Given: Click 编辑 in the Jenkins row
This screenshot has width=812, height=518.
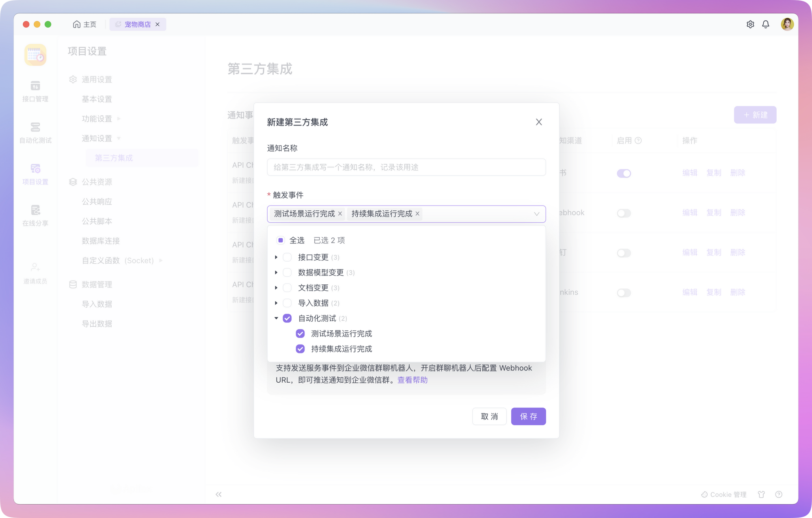Looking at the screenshot, I should [689, 292].
